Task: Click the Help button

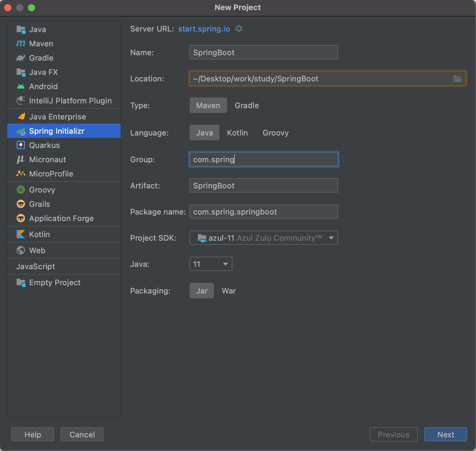Action: click(33, 434)
